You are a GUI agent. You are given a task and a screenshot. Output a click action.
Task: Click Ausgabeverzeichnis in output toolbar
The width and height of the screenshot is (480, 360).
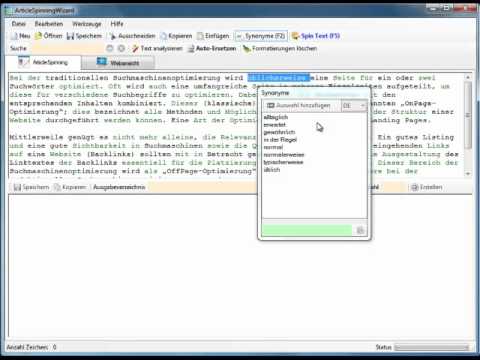pos(119,187)
